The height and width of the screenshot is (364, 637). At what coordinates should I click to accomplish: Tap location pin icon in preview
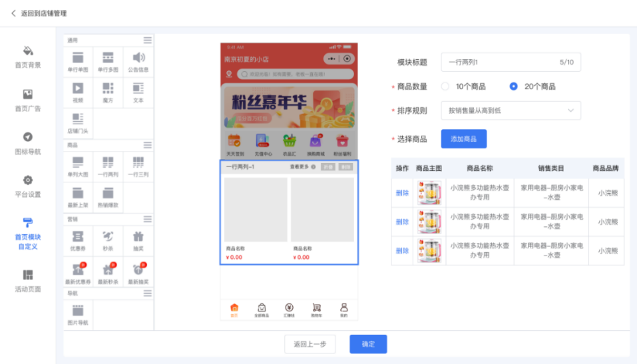tap(229, 74)
